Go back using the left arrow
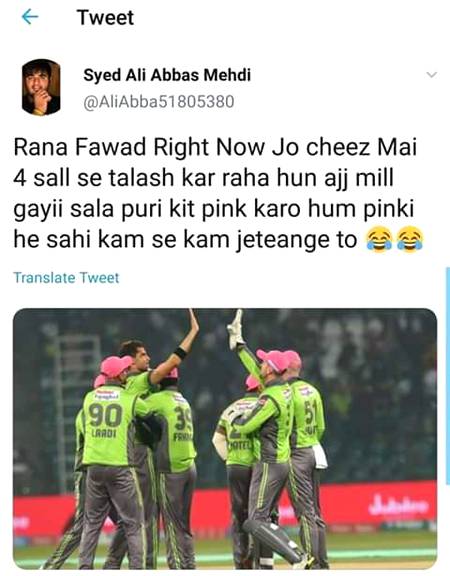 pyautogui.click(x=30, y=17)
